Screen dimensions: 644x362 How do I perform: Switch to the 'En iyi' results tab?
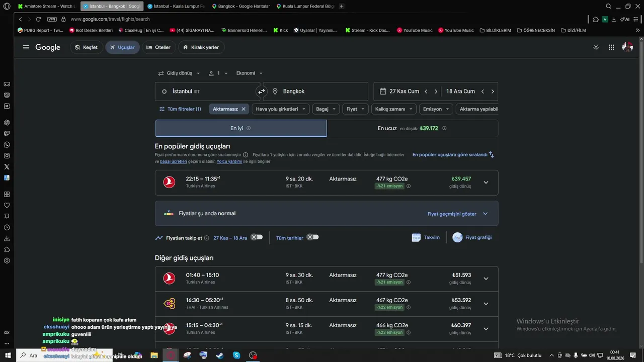[240, 128]
